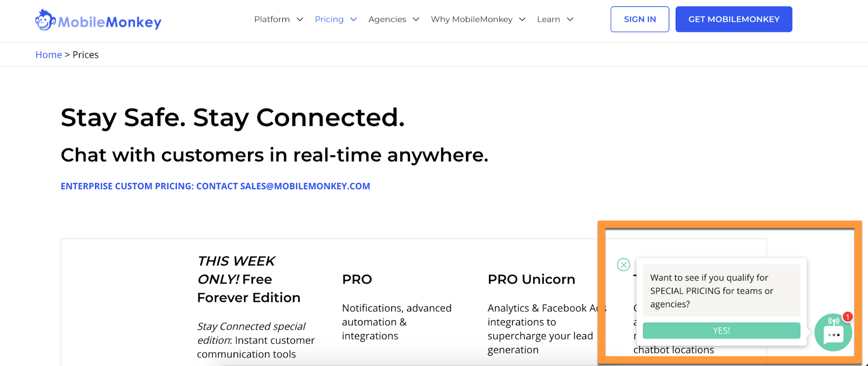Image resolution: width=868 pixels, height=366 pixels.
Task: Expand the Agencies dropdown arrow
Action: click(416, 20)
